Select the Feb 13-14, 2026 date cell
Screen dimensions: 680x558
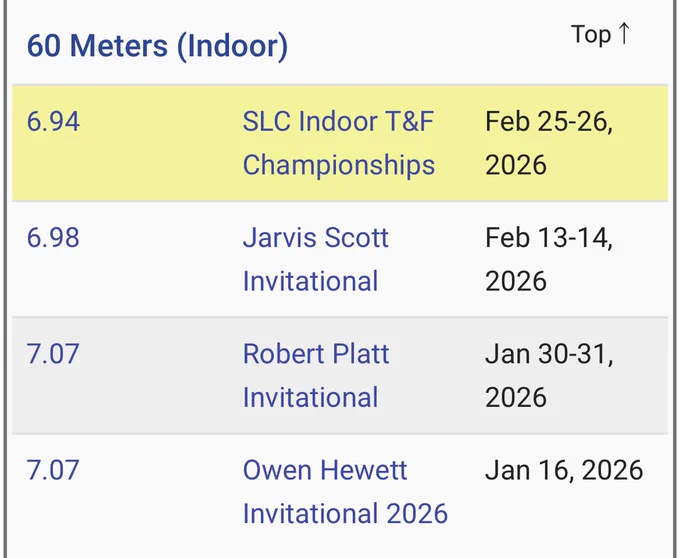[x=549, y=259]
